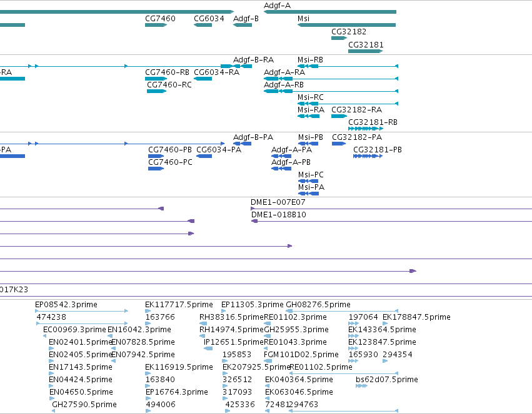The height and width of the screenshot is (414, 532).
Task: Click the Adgf-A gene label
Action: click(x=277, y=6)
